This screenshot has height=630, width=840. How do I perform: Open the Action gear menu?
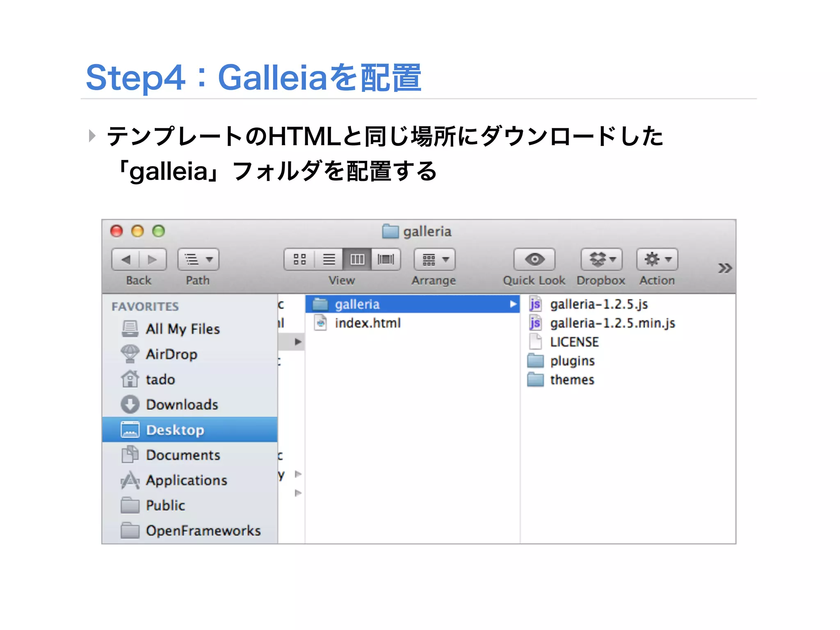click(x=657, y=259)
